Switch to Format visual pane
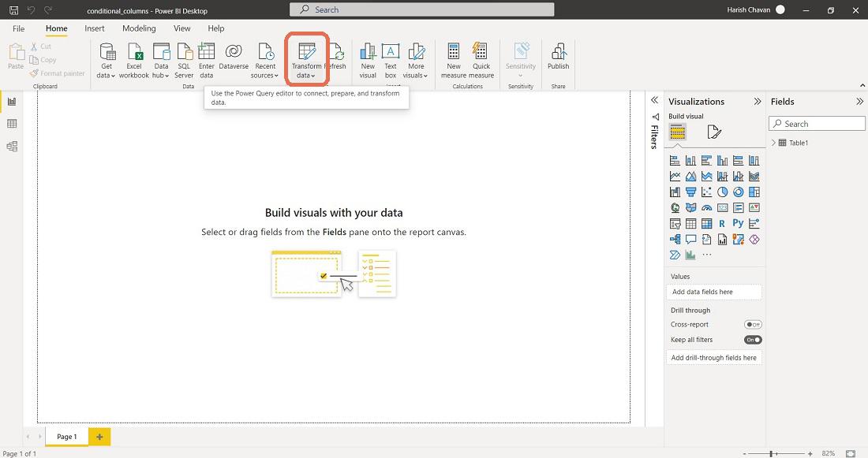 714,132
